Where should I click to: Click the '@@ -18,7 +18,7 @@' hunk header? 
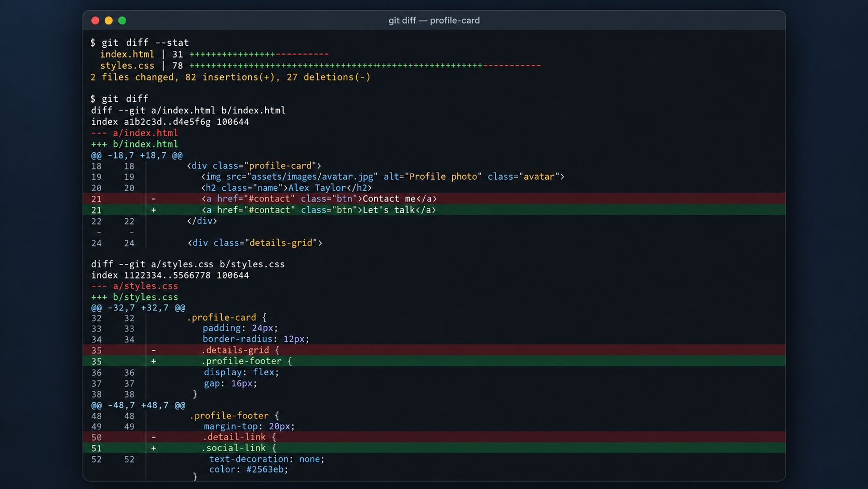click(137, 155)
